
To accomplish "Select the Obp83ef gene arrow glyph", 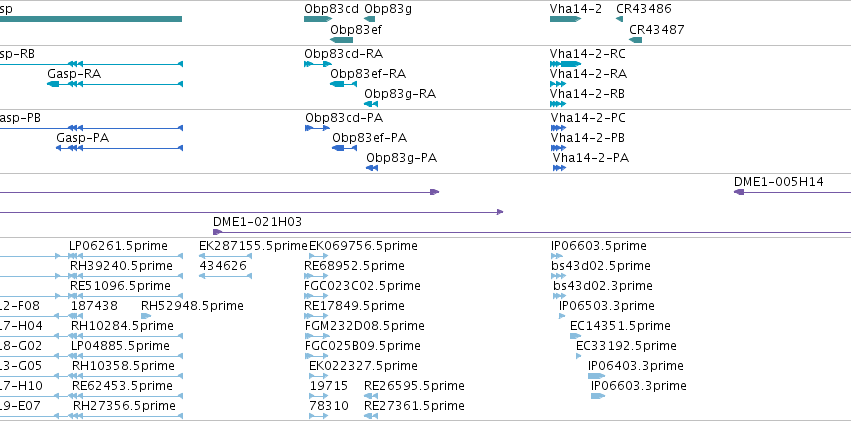I will click(341, 40).
